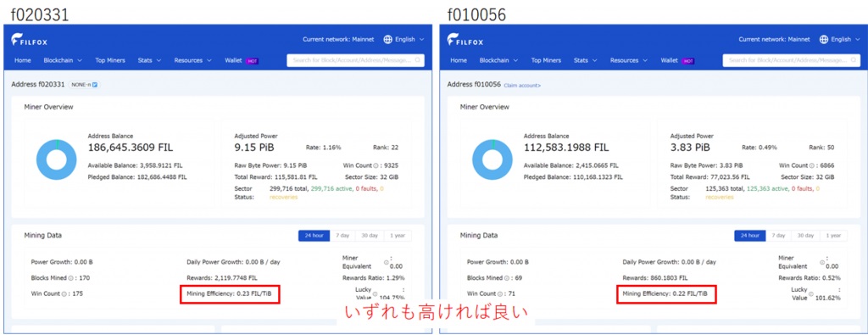Click the Rank: 50 text
Image resolution: width=868 pixels, height=335 pixels.
(x=821, y=148)
